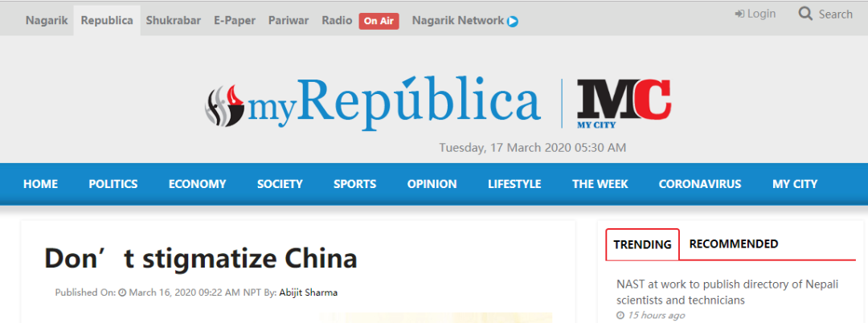868x323 pixels.
Task: Open the ECONOMY section
Action: (197, 184)
